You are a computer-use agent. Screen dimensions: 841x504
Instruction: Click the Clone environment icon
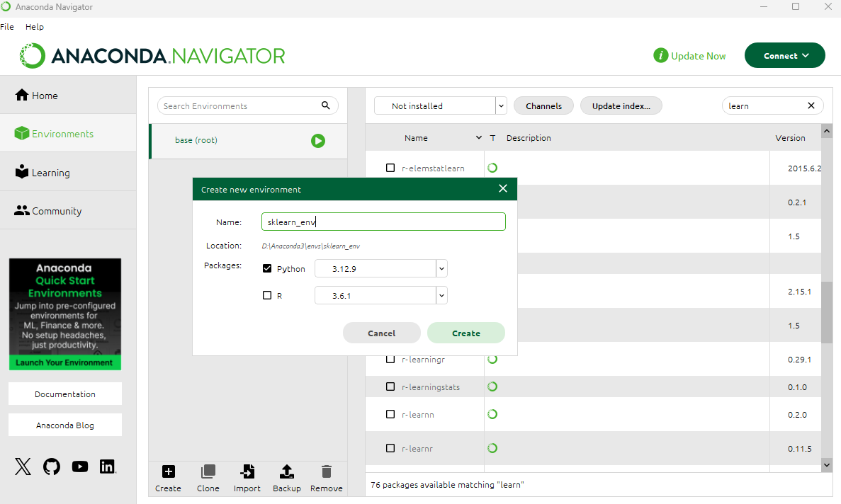pos(208,471)
